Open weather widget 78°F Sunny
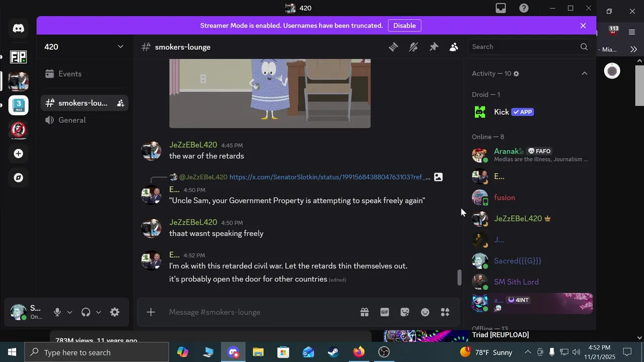The height and width of the screenshot is (362, 644). click(486, 352)
